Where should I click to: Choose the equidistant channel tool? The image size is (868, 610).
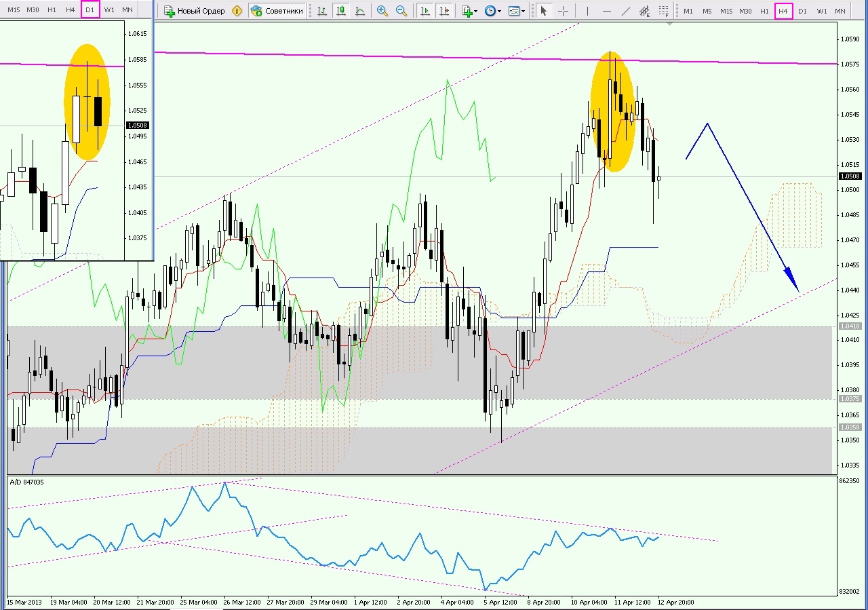645,11
